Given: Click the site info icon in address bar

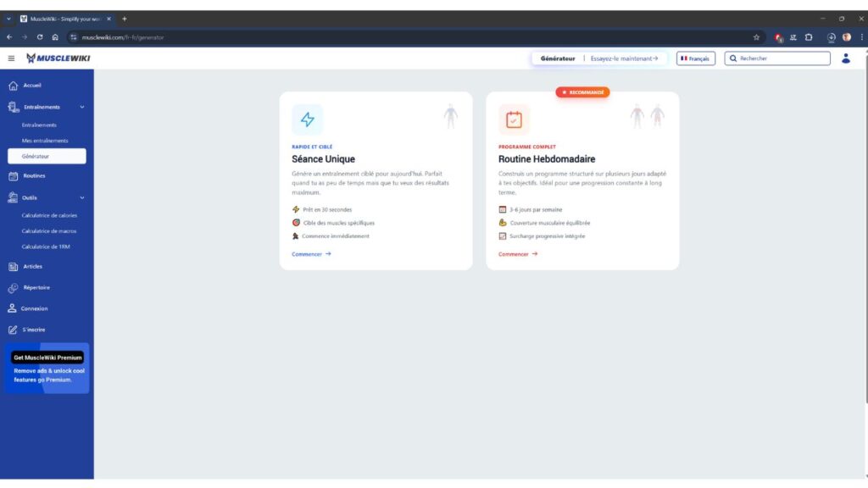Looking at the screenshot, I should [73, 37].
